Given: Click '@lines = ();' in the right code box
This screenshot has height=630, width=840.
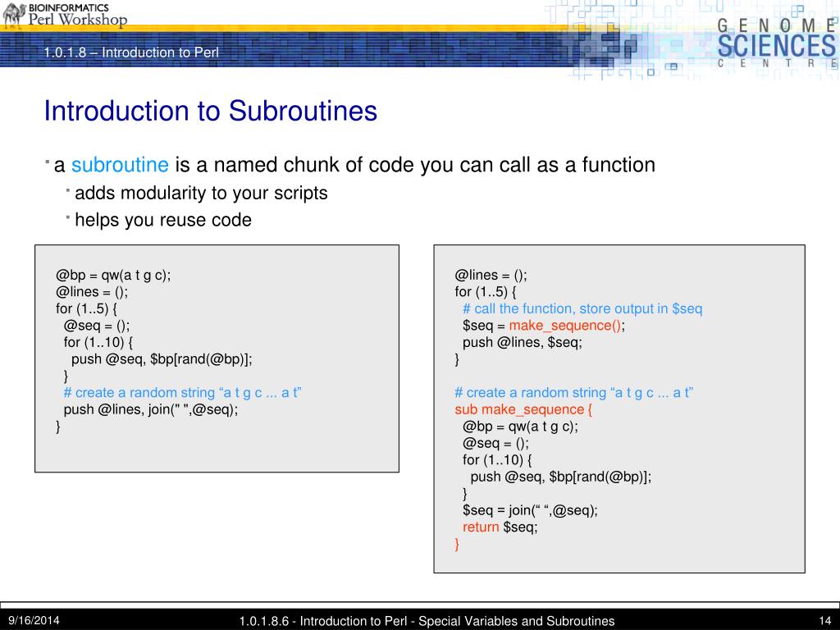Looking at the screenshot, I should pos(491,276).
